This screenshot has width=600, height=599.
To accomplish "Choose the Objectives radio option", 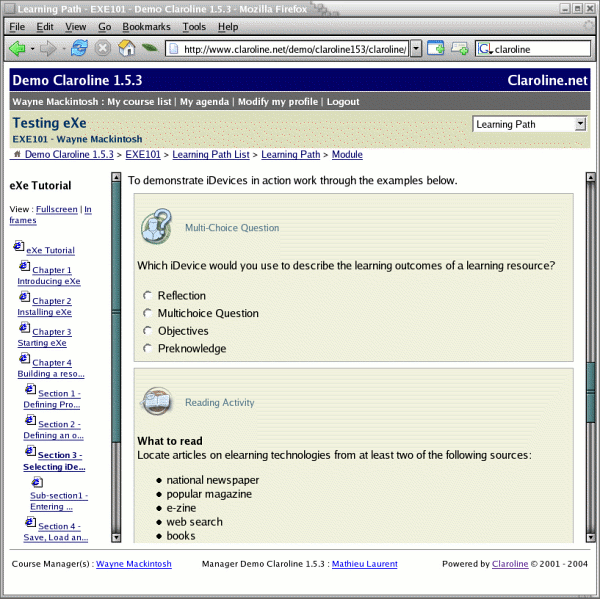I will coord(147,330).
